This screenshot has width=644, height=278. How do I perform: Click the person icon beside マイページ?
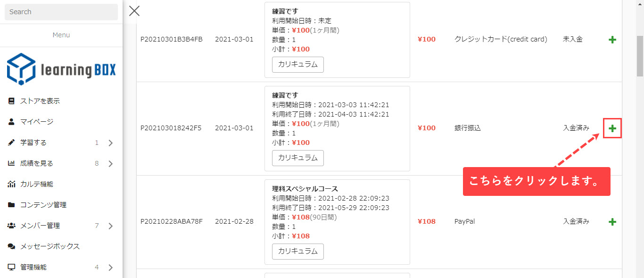point(11,122)
